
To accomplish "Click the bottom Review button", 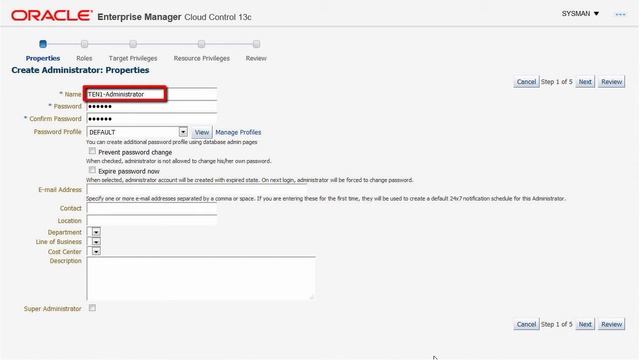I will [611, 324].
